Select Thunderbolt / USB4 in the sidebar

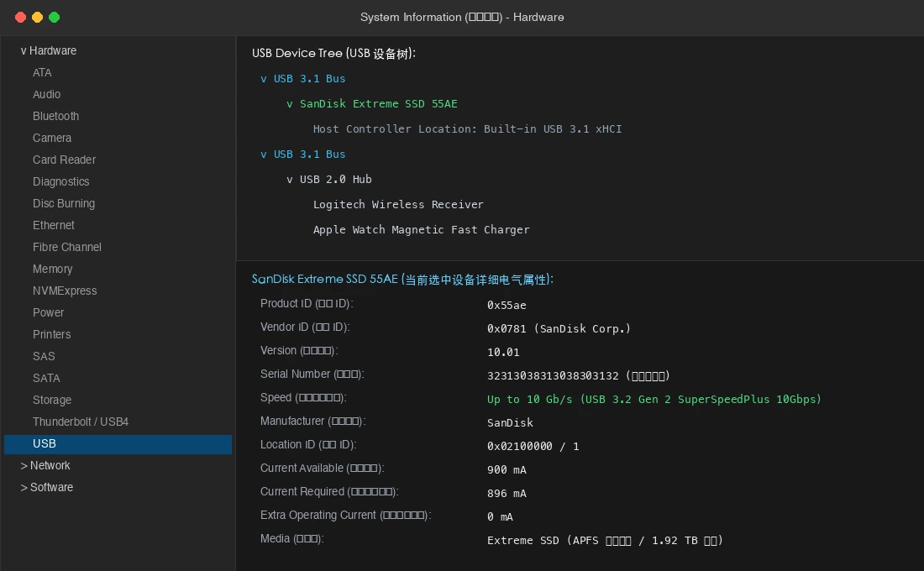point(81,422)
